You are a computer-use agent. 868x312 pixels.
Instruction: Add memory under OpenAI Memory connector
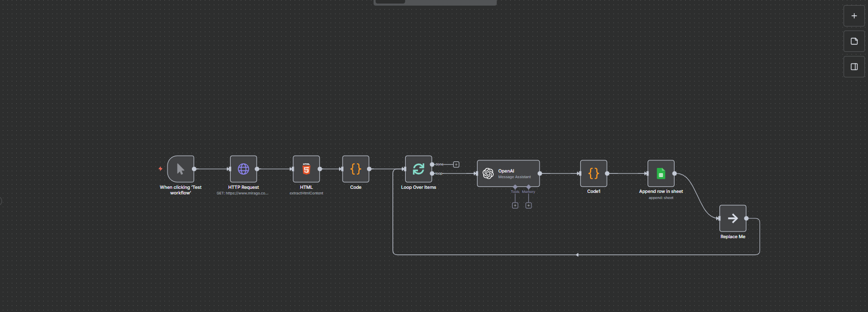pos(528,206)
